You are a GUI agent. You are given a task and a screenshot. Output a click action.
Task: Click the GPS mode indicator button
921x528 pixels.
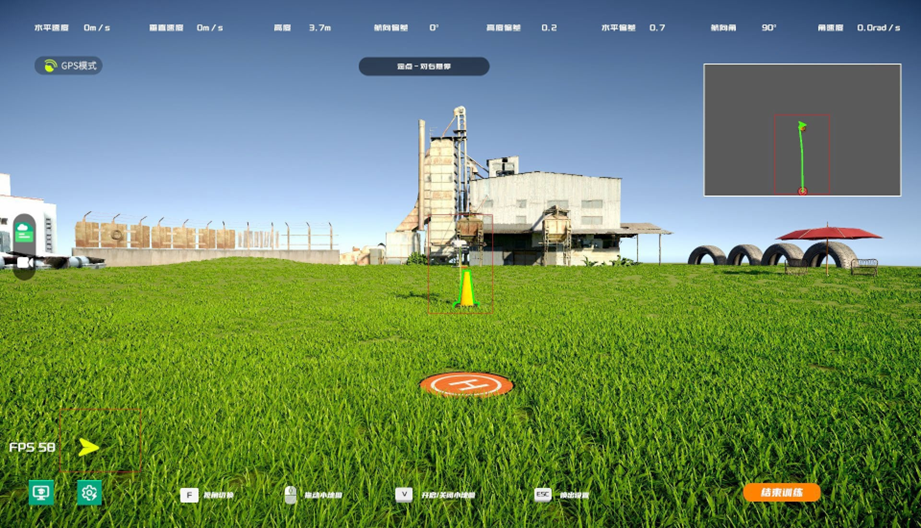pos(68,66)
